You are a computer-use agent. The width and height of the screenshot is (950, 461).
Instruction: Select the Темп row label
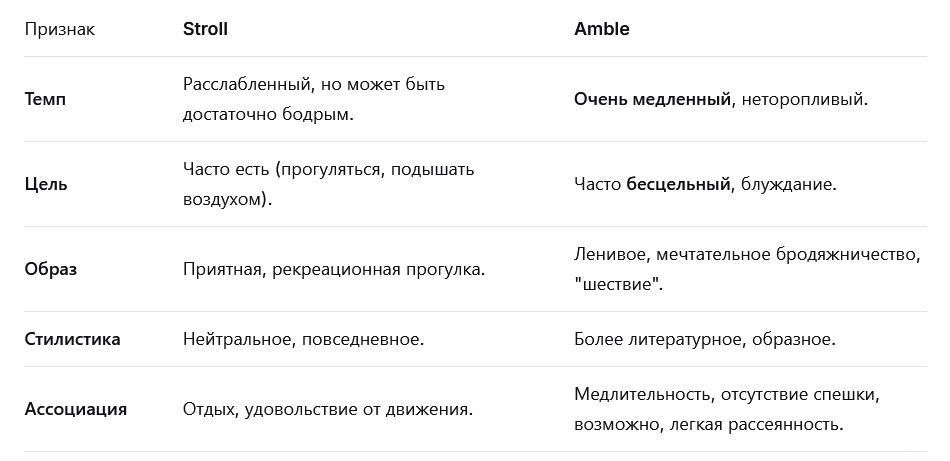[45, 99]
